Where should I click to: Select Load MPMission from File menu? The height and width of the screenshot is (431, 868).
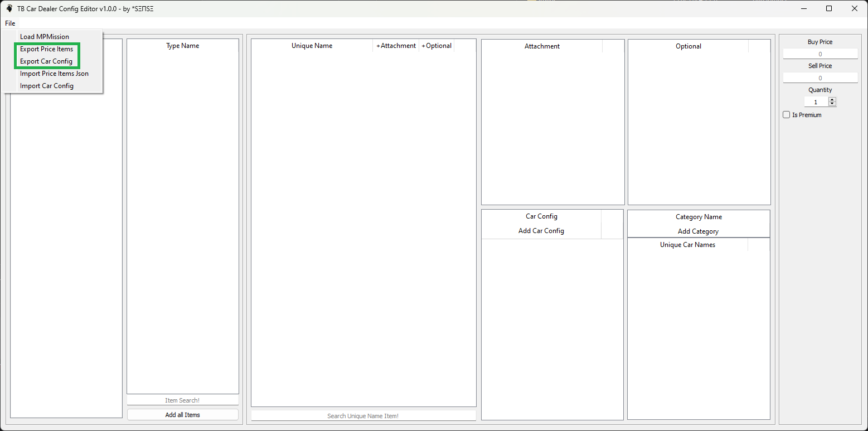tap(45, 37)
